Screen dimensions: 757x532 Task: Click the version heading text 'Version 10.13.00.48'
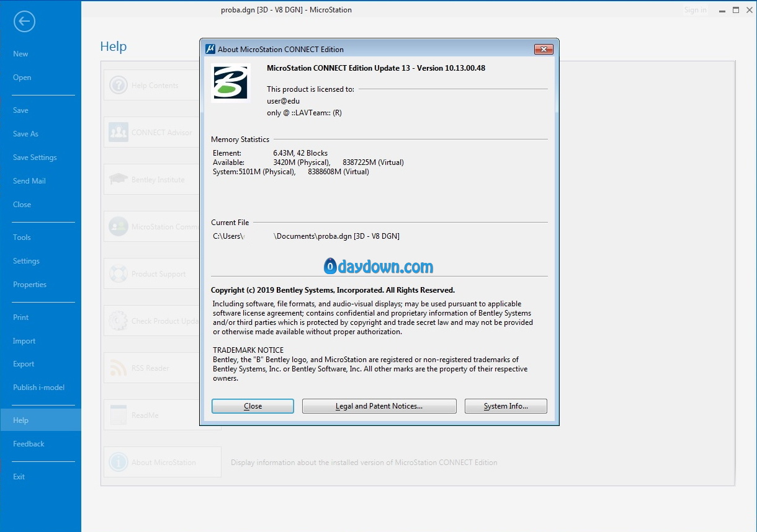(451, 68)
